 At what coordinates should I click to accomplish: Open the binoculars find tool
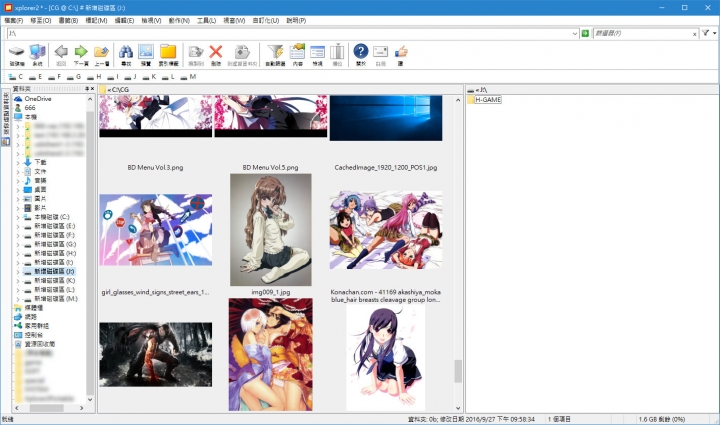click(126, 55)
